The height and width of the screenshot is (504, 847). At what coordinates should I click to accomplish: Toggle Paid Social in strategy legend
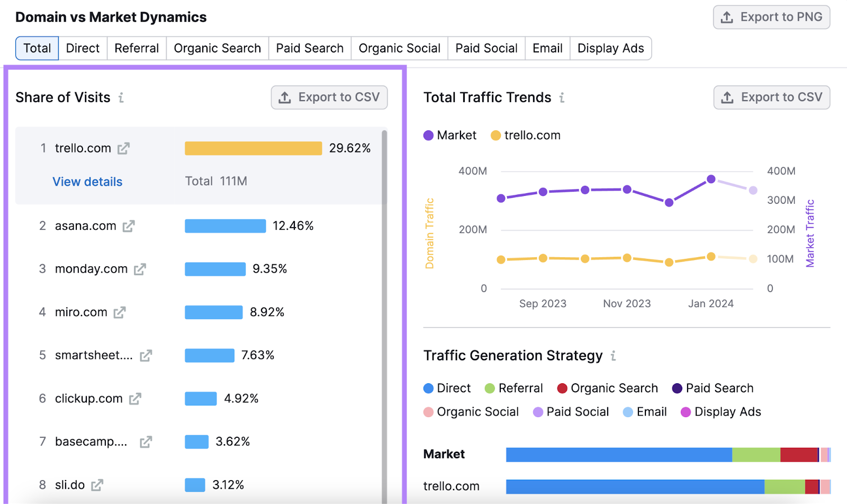pos(571,412)
